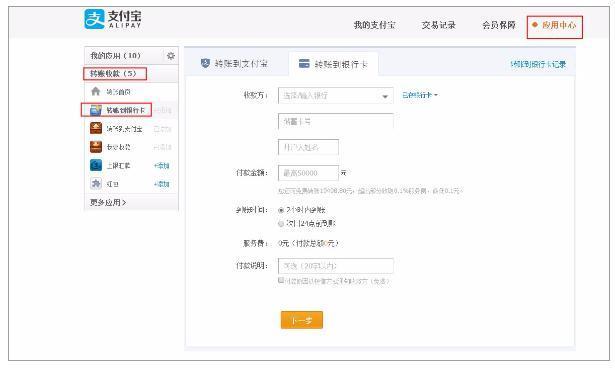
Task: Click the orange dot beside 应用中心
Action: 534,25
